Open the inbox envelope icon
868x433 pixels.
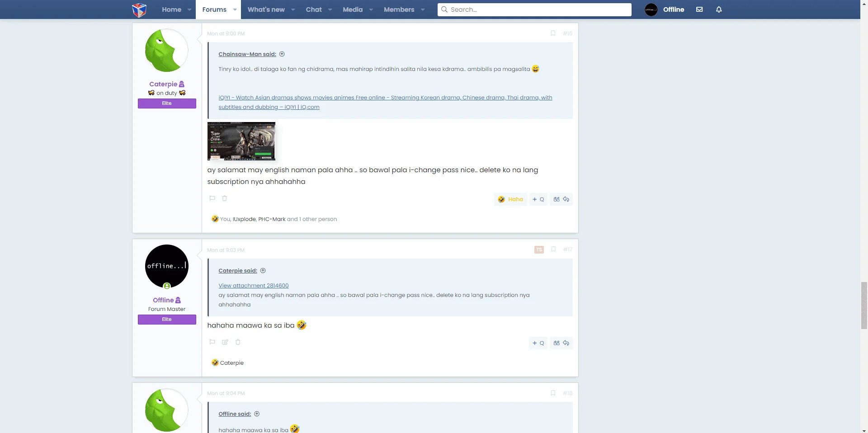[x=699, y=9]
